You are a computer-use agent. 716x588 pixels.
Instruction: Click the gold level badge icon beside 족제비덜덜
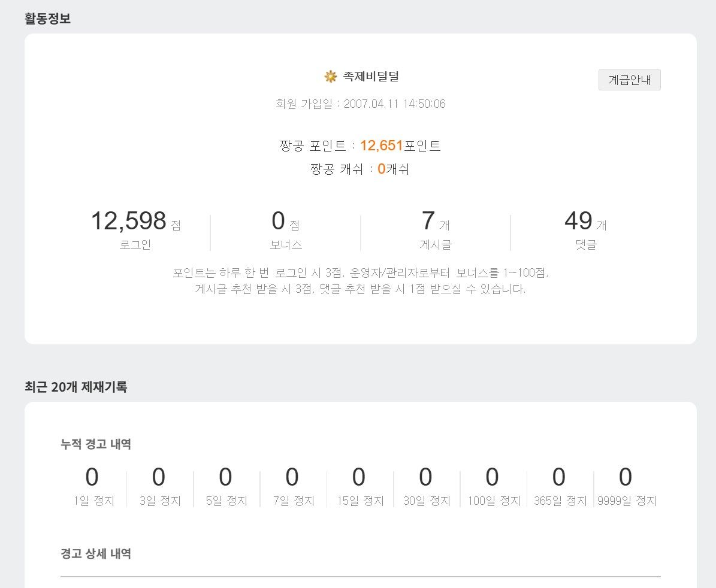coord(330,77)
